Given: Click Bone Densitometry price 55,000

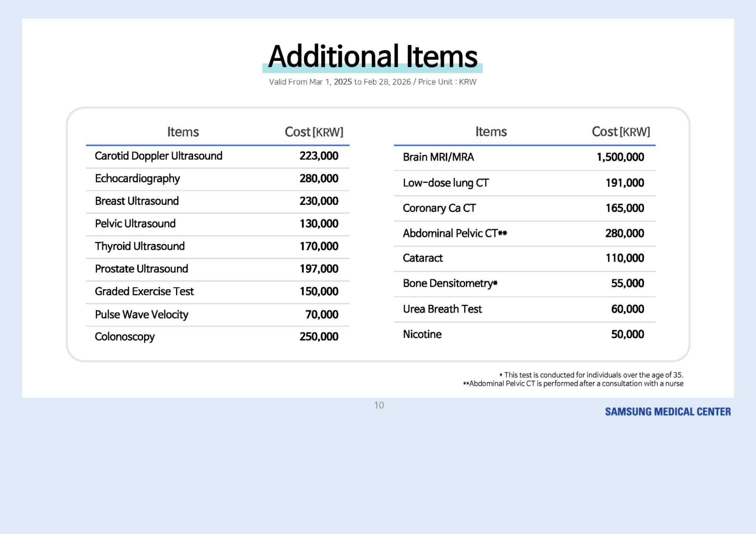Looking at the screenshot, I should (x=627, y=283).
